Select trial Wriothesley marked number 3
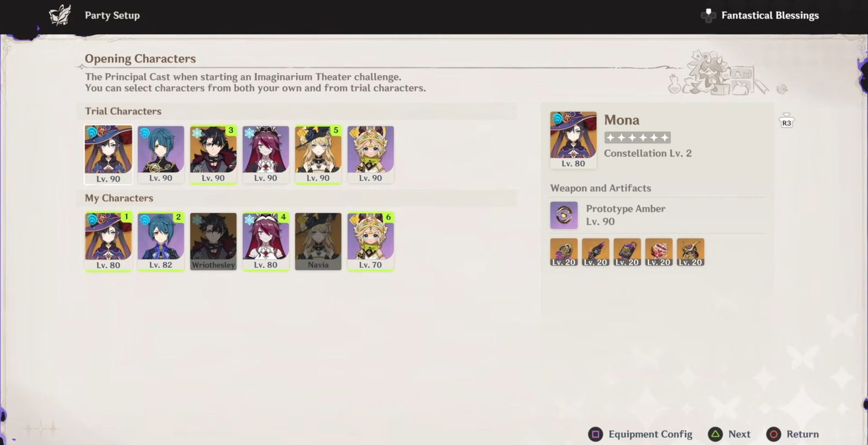Image resolution: width=868 pixels, height=445 pixels. pyautogui.click(x=213, y=155)
